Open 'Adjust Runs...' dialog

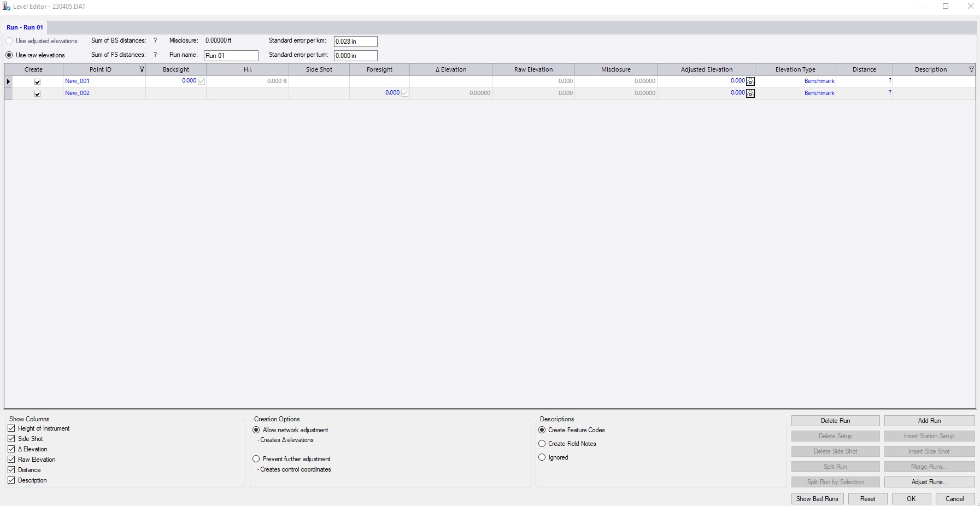coord(929,482)
